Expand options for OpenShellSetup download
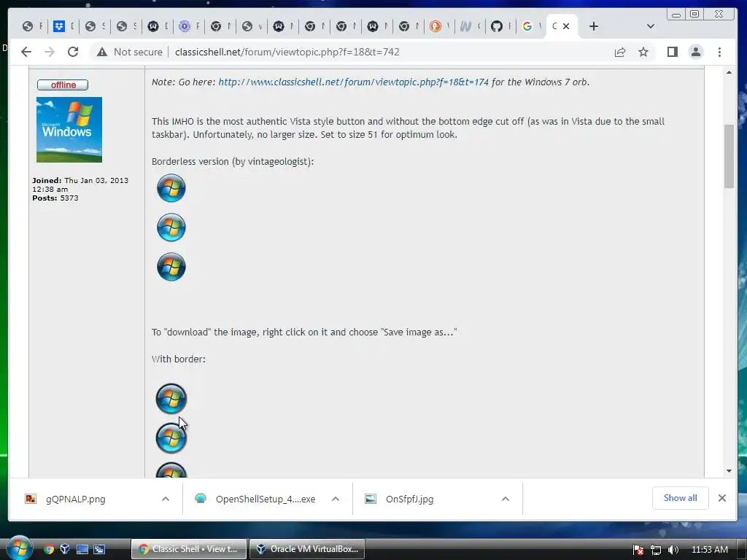 click(336, 499)
